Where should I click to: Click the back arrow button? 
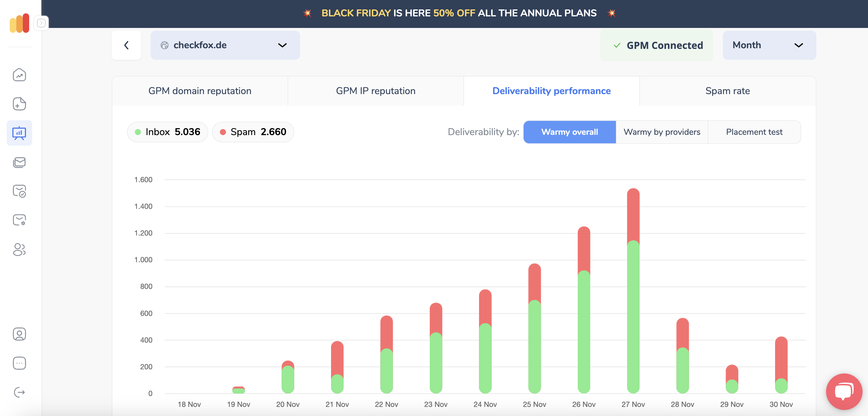pyautogui.click(x=126, y=45)
